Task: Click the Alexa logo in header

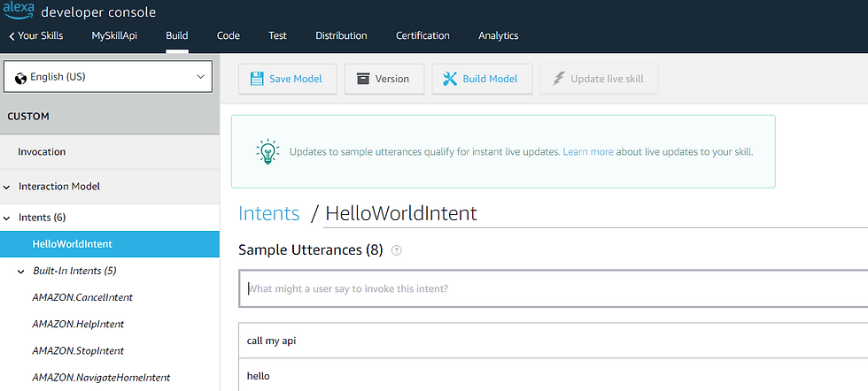Action: [x=19, y=10]
